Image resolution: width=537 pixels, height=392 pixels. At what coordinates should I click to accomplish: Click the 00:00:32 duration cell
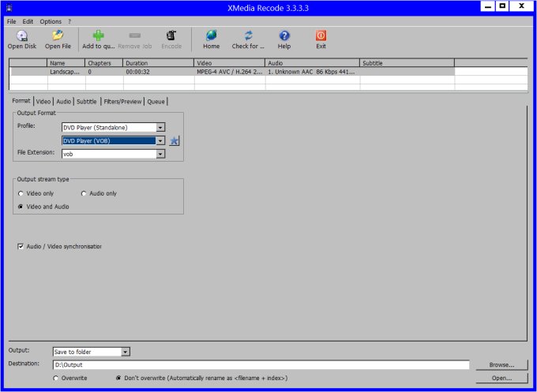tap(159, 72)
